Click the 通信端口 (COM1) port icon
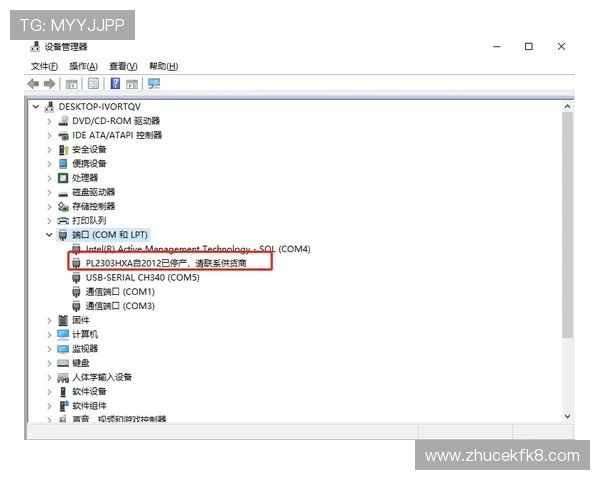Screen dimensions: 600x480 point(76,292)
